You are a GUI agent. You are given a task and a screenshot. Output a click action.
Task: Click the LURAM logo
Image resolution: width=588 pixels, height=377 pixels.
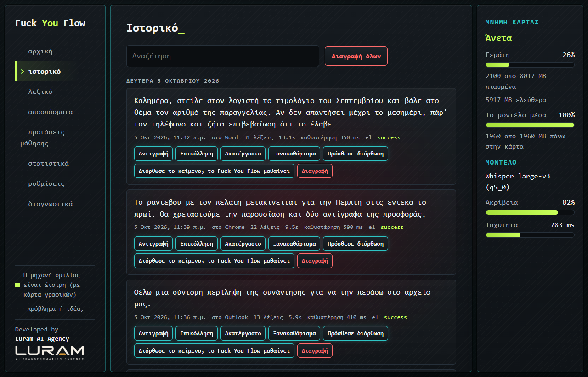click(x=50, y=353)
